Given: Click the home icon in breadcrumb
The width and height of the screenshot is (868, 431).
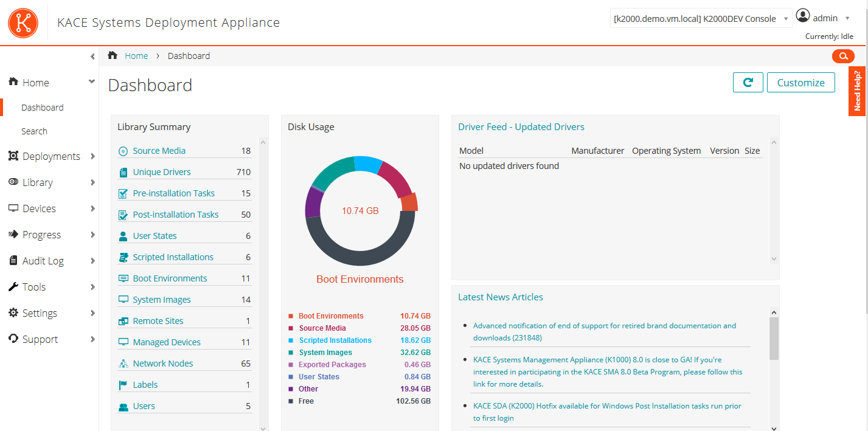Looking at the screenshot, I should [113, 56].
